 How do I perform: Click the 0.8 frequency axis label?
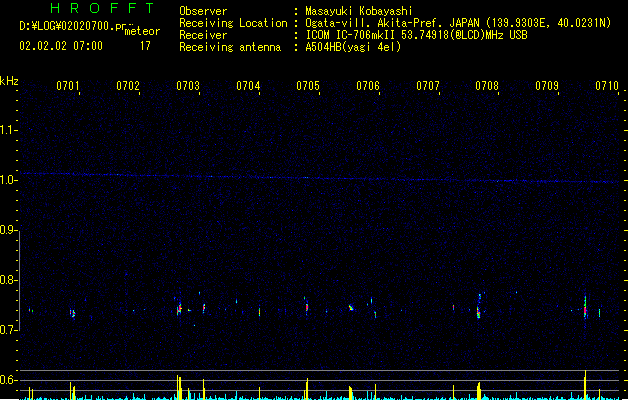coord(8,280)
